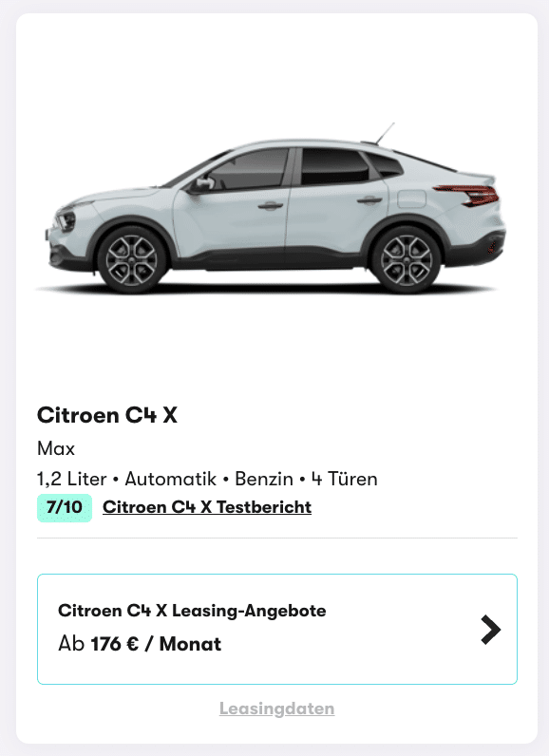Click the right chevron arrow in leasing box
The height and width of the screenshot is (756, 549).
tap(491, 630)
